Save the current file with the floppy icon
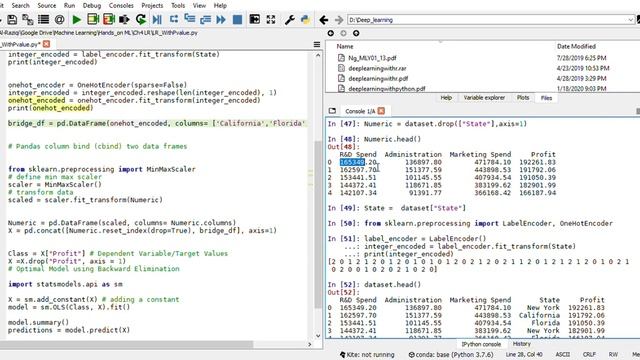 click(12, 20)
